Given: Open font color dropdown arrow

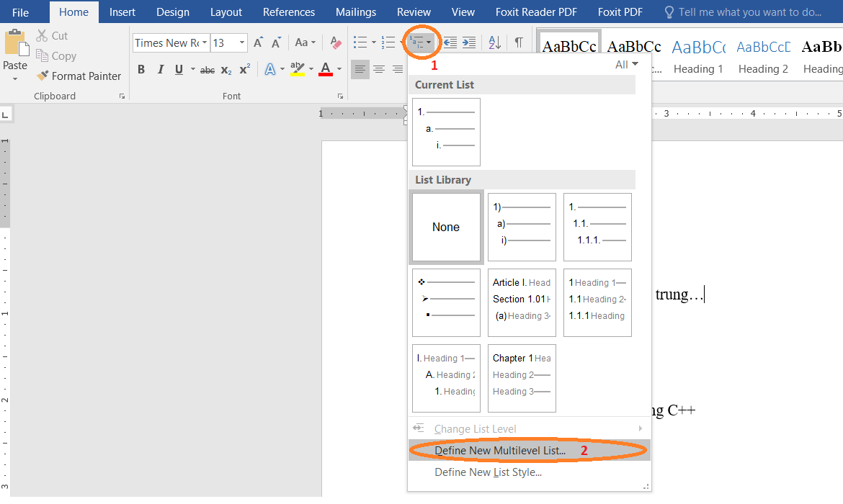Looking at the screenshot, I should tap(339, 69).
